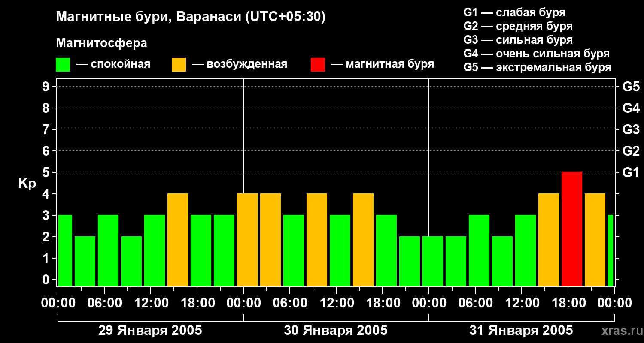Click the "G4" tick label on the right axis
This screenshot has width=644, height=343.
pos(631,108)
